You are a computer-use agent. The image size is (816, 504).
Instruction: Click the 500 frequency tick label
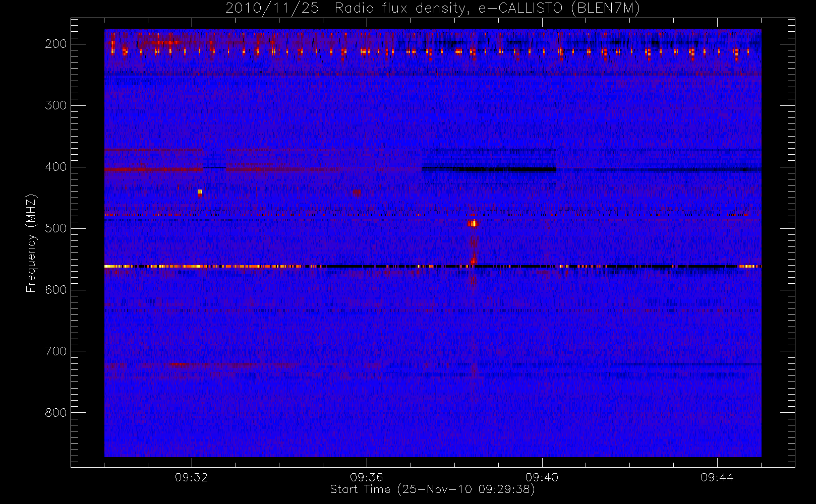tap(56, 228)
